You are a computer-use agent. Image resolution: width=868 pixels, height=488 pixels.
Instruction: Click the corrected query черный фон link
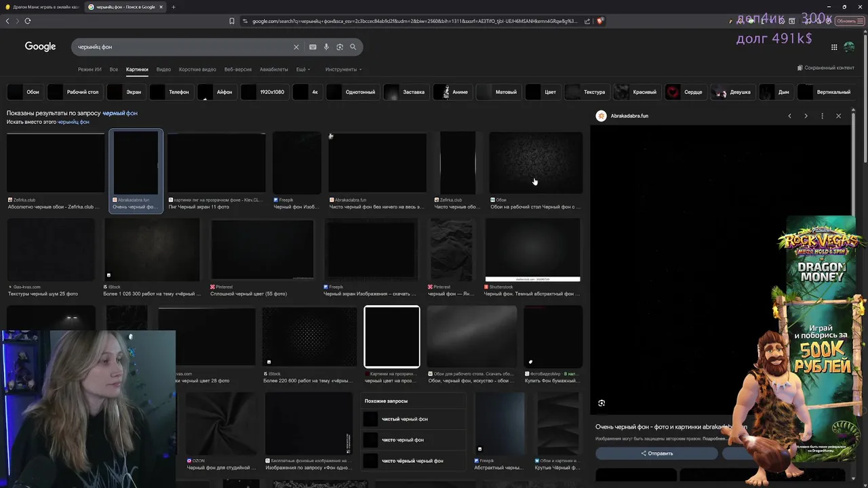[x=120, y=113]
